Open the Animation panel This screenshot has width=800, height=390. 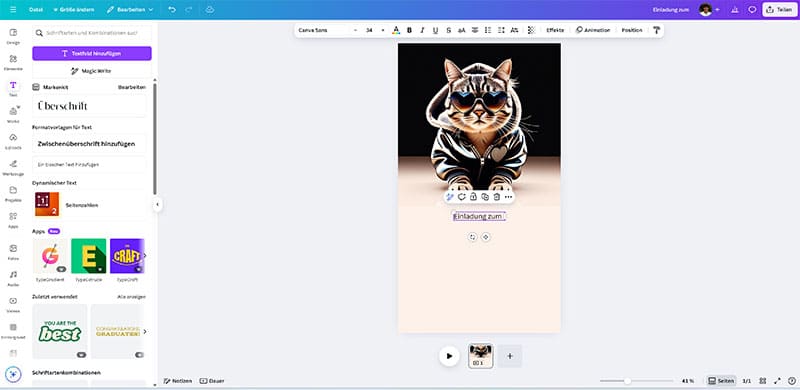(x=593, y=31)
